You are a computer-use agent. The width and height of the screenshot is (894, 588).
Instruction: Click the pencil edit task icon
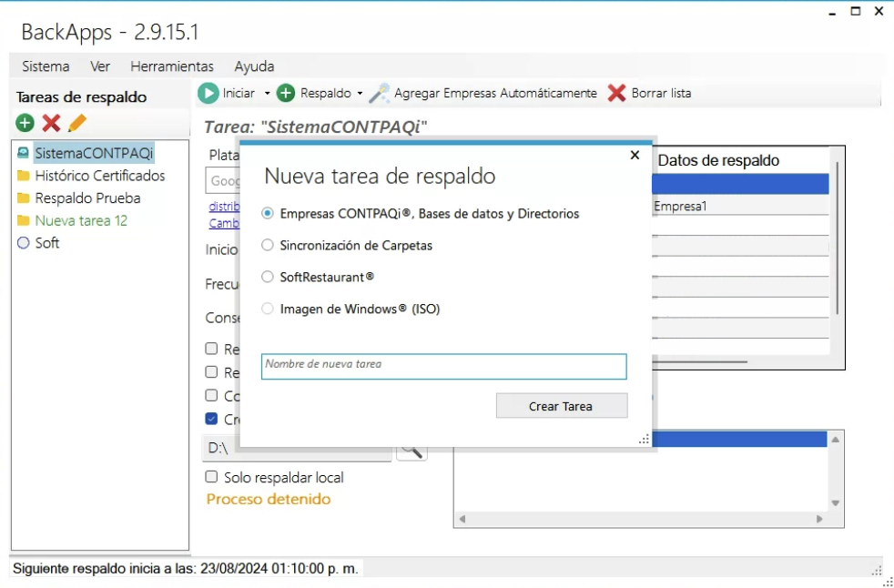(x=76, y=123)
